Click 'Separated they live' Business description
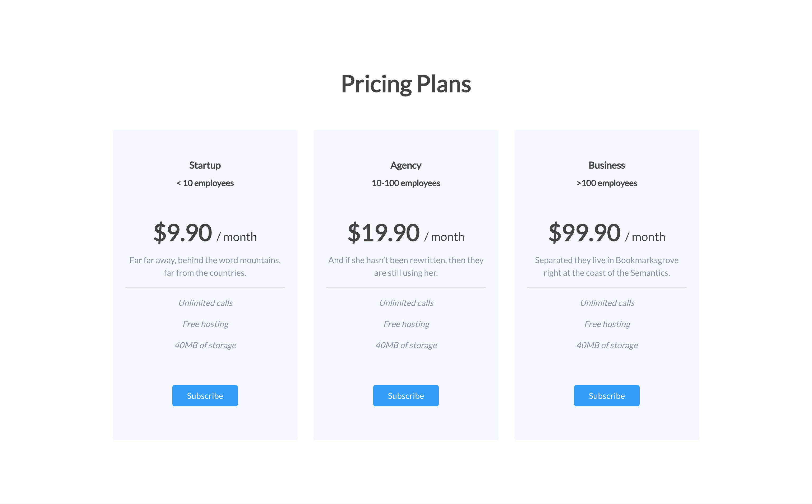 point(606,266)
